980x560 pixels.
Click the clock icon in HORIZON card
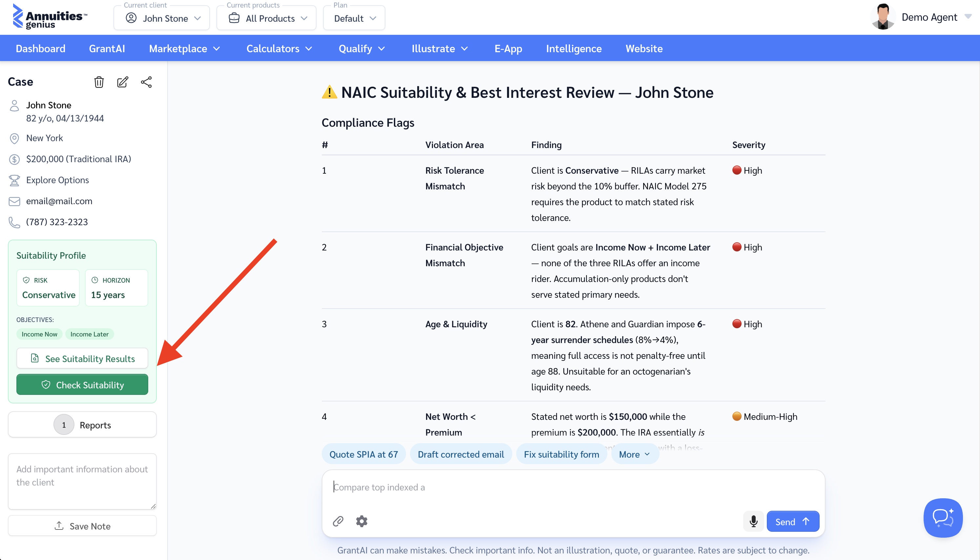point(94,280)
